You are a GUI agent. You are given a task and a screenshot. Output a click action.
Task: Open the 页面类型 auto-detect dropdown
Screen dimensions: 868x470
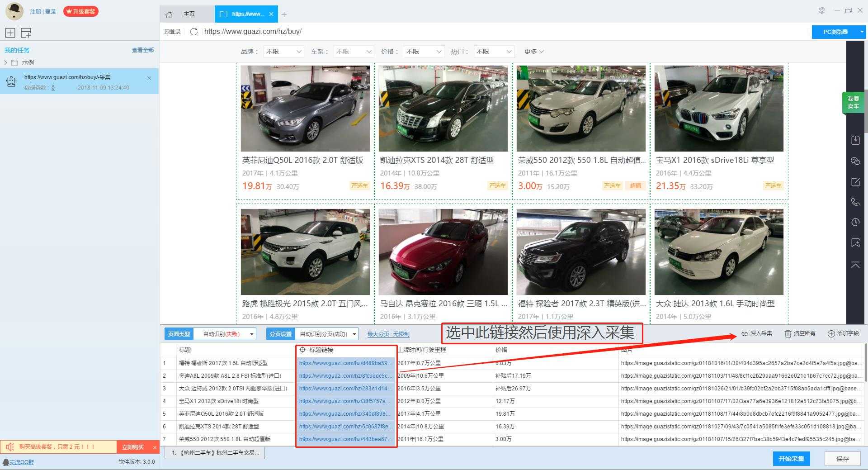pyautogui.click(x=225, y=334)
